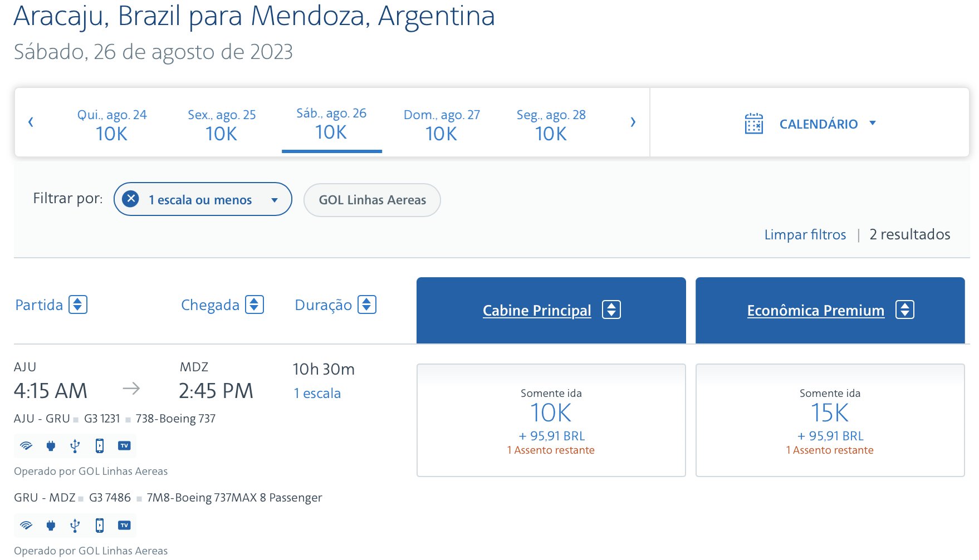Viewport: 979px width, 560px height.
Task: Remove the 1 escala ou menos filter
Action: (130, 199)
